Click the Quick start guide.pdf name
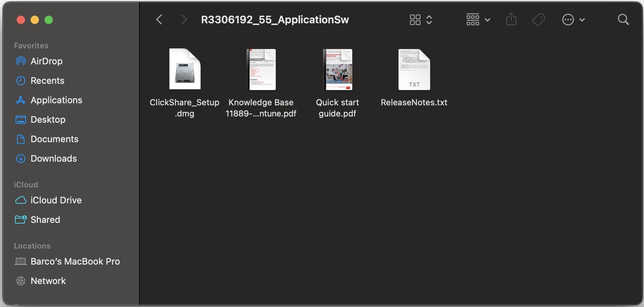644x307 pixels. (337, 108)
